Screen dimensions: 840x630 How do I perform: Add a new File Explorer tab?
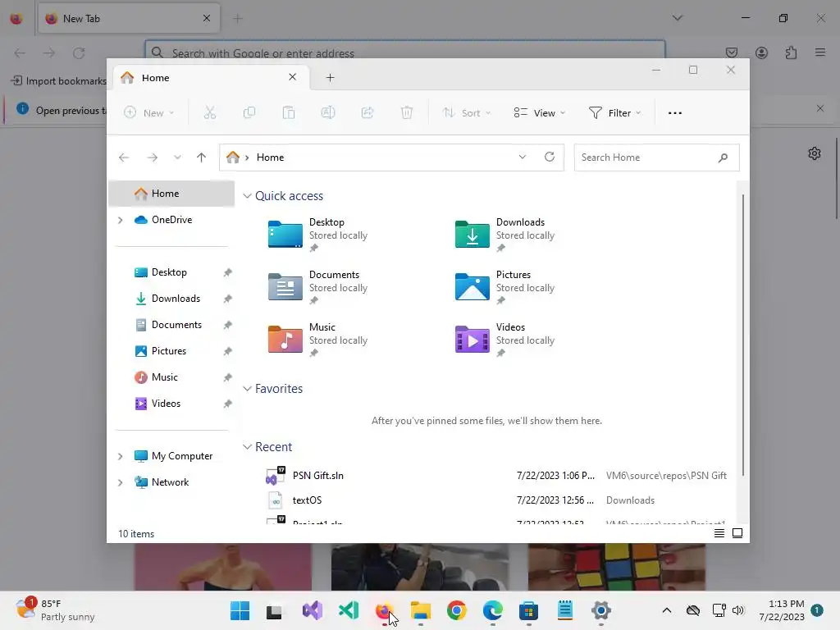[x=330, y=78]
